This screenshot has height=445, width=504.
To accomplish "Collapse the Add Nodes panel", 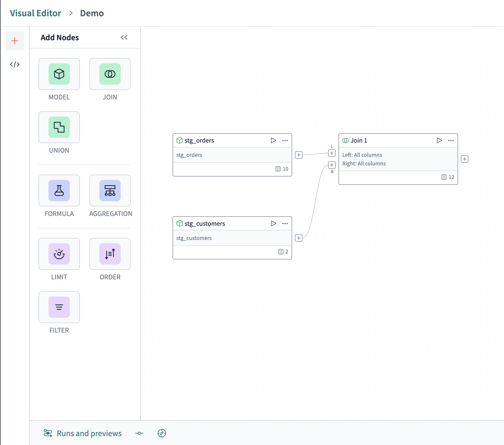I will click(124, 37).
